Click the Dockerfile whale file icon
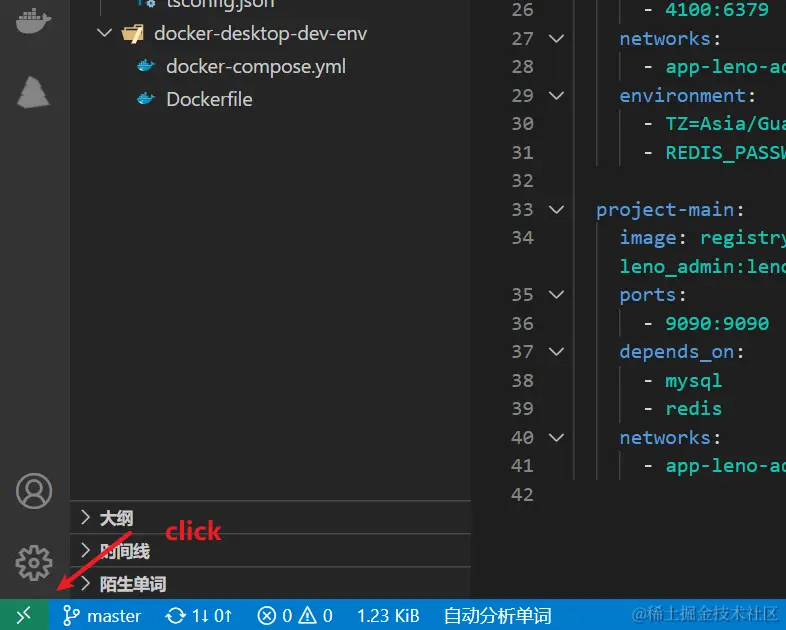Screen dimensions: 786x630 pos(146,99)
